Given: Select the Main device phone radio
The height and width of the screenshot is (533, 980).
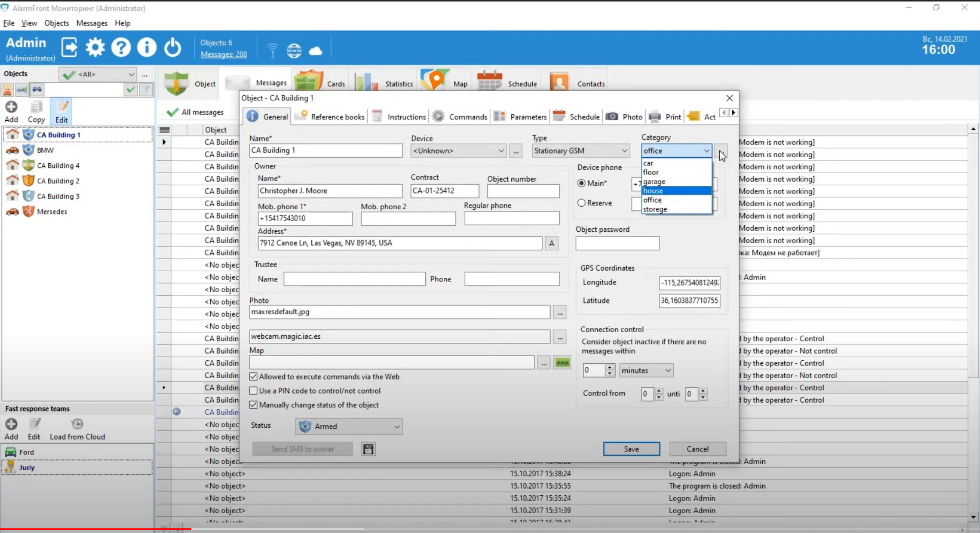Looking at the screenshot, I should 581,184.
